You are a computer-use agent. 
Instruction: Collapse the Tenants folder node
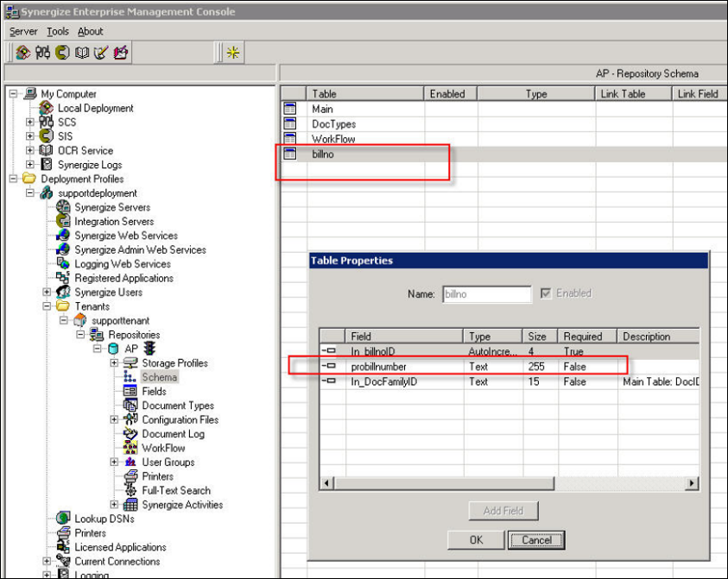click(47, 306)
